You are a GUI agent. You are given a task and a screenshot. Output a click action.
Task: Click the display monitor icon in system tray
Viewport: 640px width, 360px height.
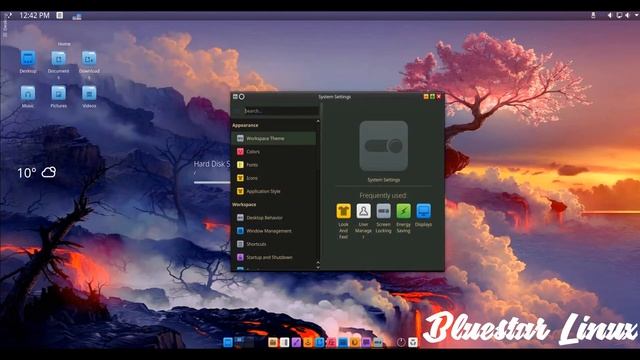pos(619,16)
